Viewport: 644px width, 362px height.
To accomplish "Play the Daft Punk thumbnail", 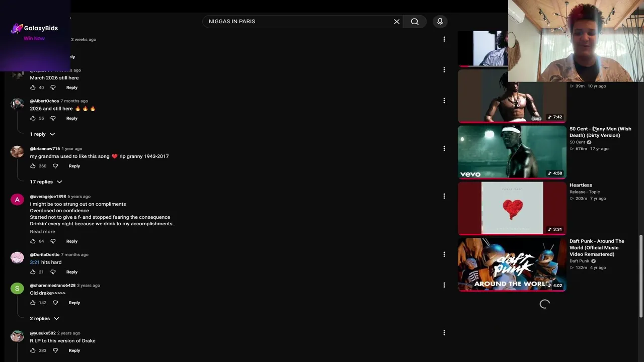I will (512, 265).
